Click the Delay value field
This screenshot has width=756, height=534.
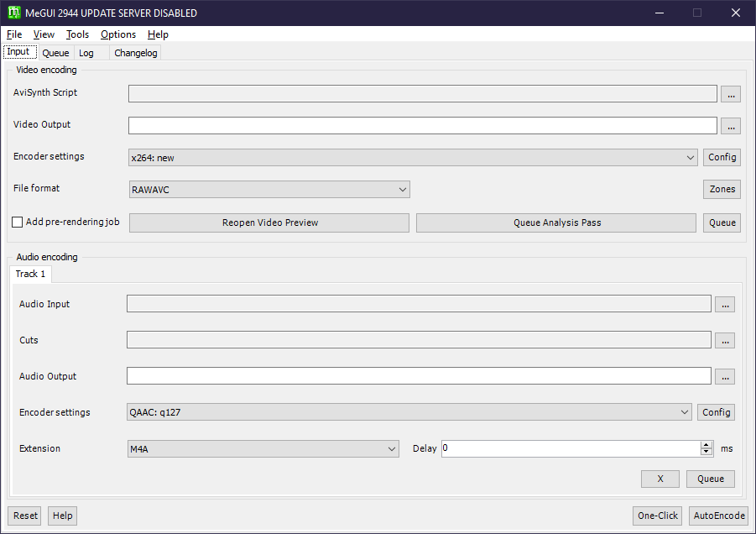tap(571, 448)
